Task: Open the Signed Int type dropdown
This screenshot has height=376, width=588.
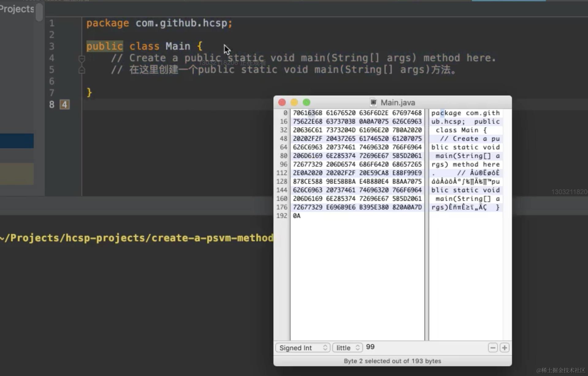Action: coord(303,348)
